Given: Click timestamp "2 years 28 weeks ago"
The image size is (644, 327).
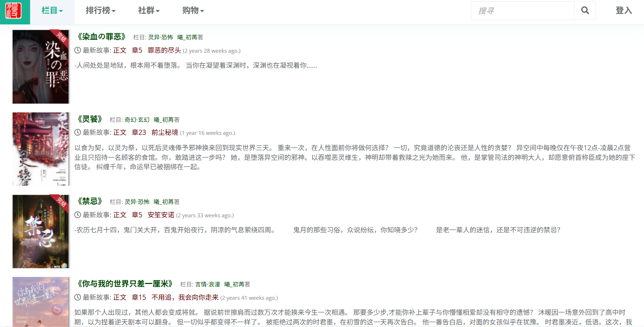Looking at the screenshot, I should (x=212, y=51).
